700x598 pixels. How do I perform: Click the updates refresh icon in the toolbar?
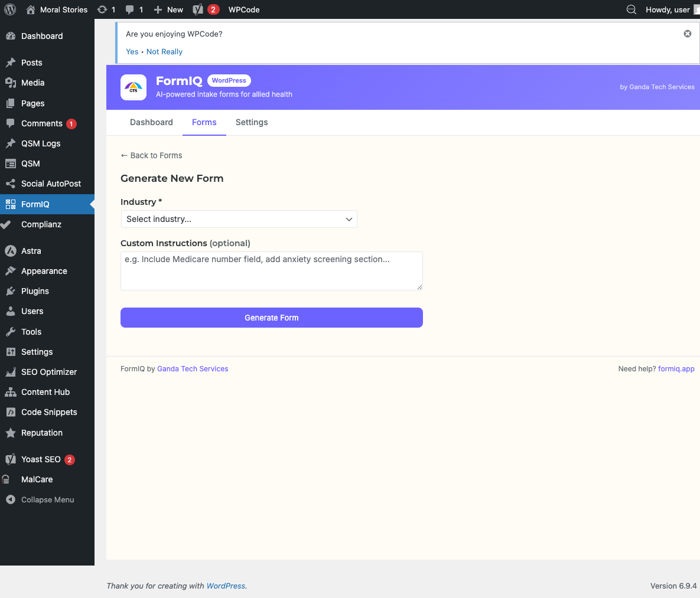pyautogui.click(x=102, y=9)
